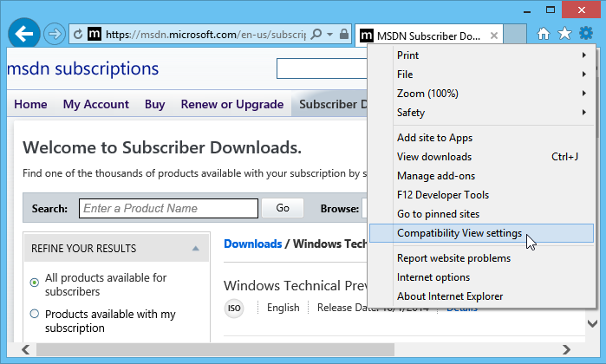Viewport: 606px width, 364px height.
Task: Click the Tools gear icon
Action: click(586, 33)
